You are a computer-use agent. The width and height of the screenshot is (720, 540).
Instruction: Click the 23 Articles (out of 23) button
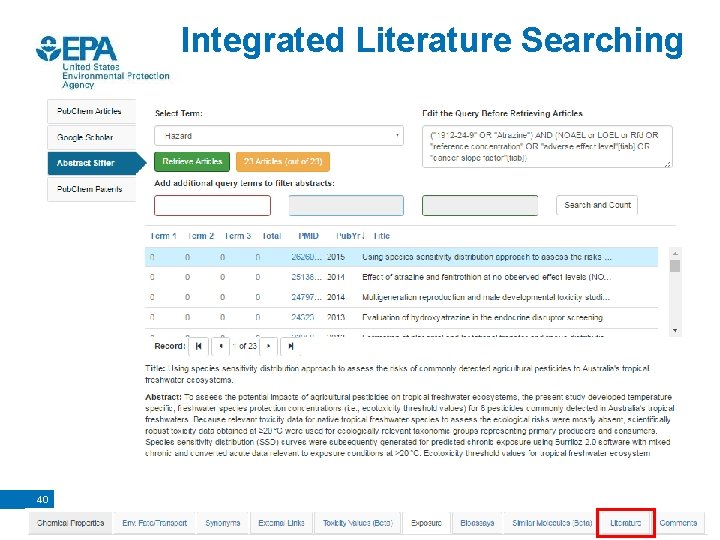pos(283,162)
